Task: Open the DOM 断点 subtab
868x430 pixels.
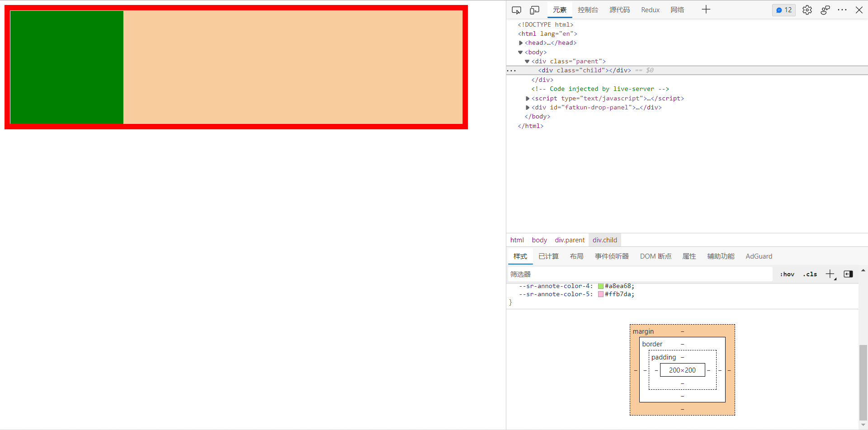Action: click(656, 256)
